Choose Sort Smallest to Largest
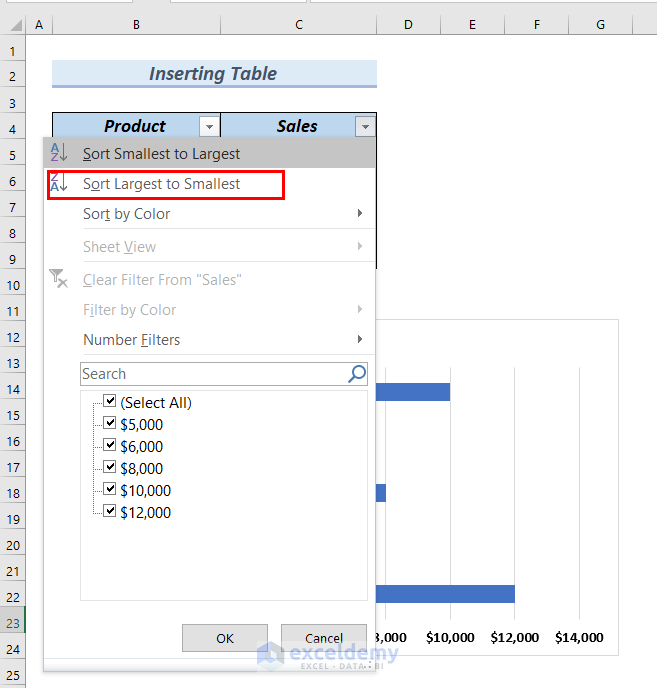Viewport: 657px width, 688px height. (x=209, y=154)
